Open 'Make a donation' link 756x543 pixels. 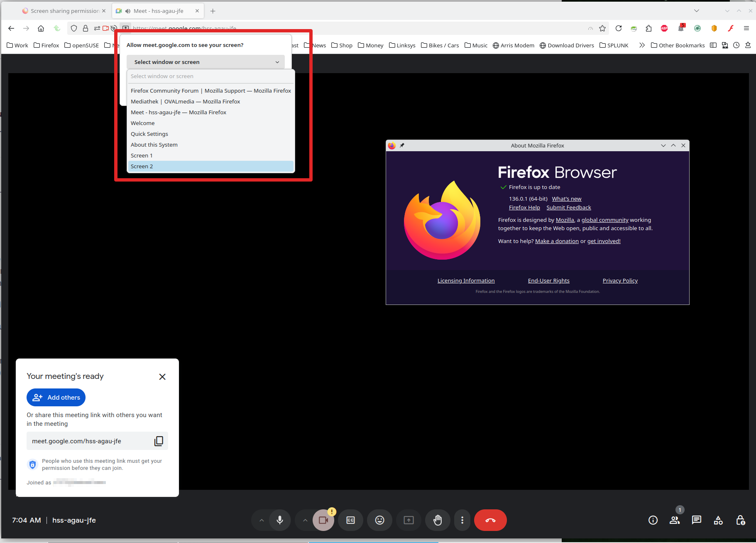[557, 241]
